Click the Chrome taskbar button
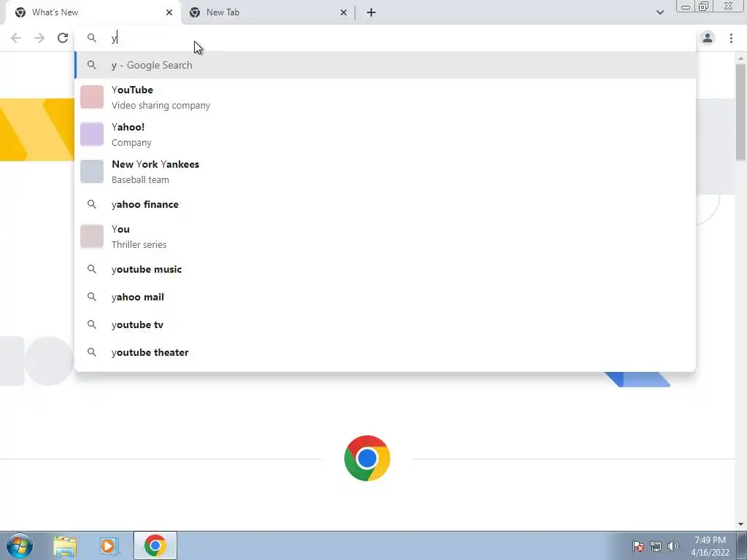747x560 pixels. pyautogui.click(x=155, y=545)
